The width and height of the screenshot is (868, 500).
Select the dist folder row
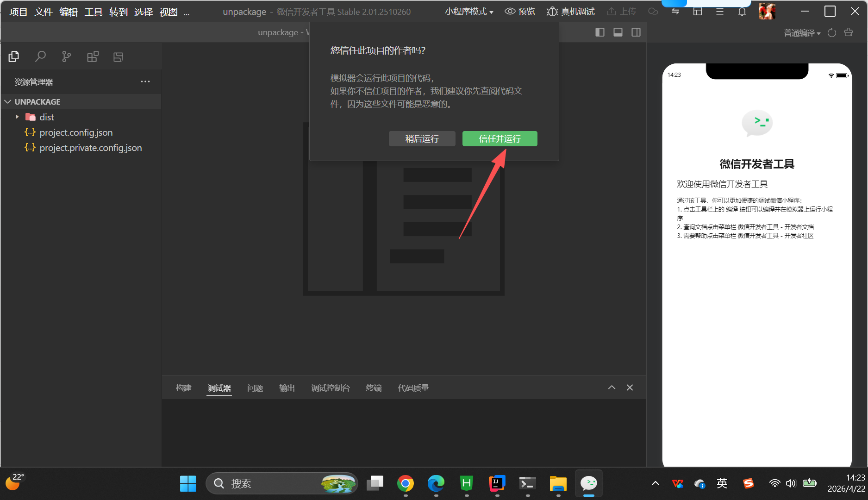(x=81, y=117)
